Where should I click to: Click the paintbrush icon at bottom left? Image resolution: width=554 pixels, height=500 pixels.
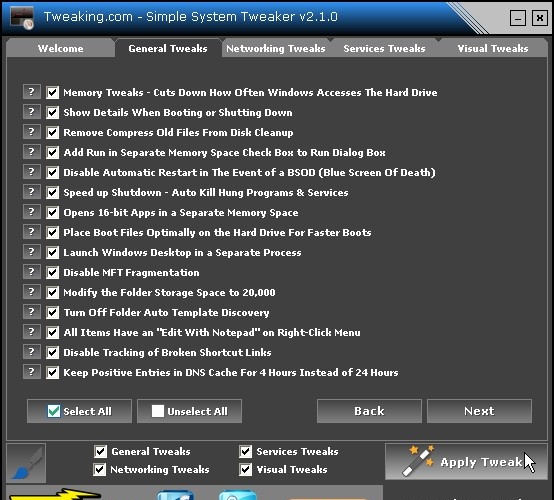(x=26, y=463)
